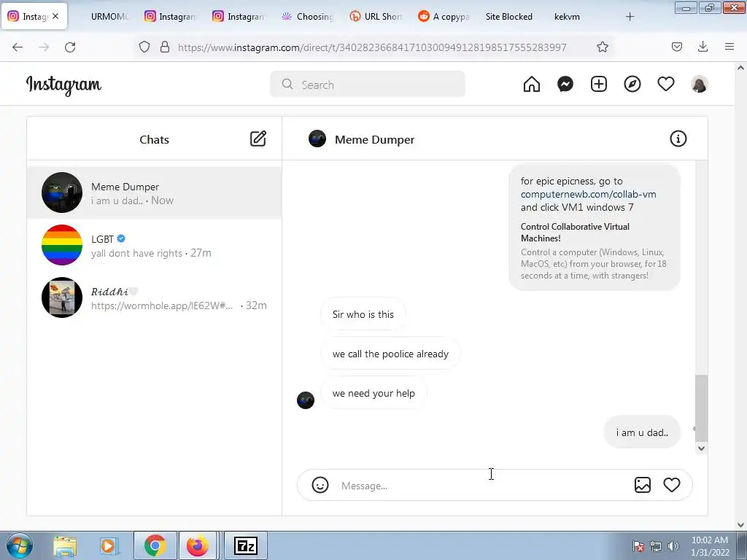Close the active Instagram tab

click(55, 16)
